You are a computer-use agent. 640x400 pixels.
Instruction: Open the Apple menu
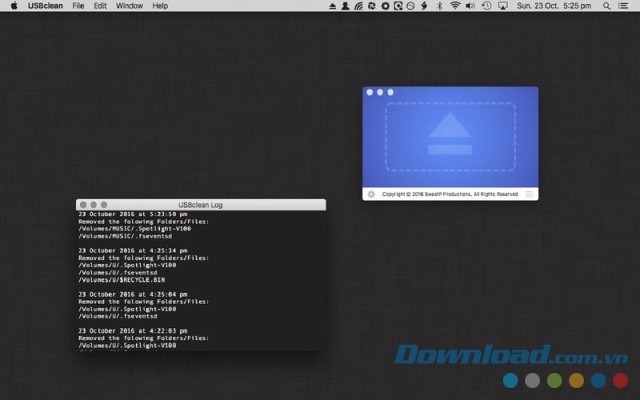[14, 6]
